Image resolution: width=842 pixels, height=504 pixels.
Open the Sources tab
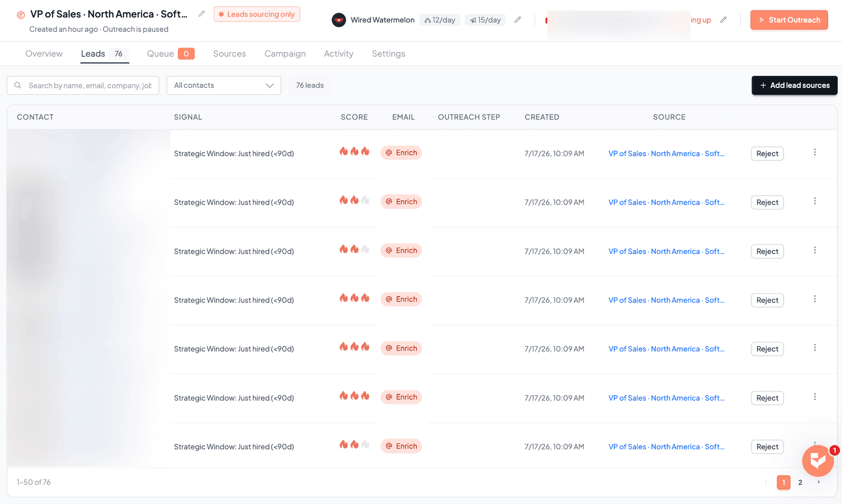[x=229, y=54]
